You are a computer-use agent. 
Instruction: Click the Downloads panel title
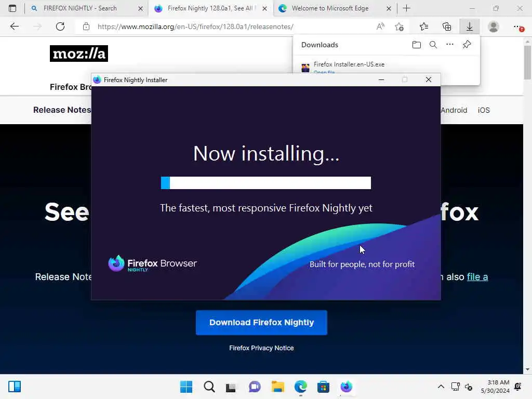click(320, 45)
